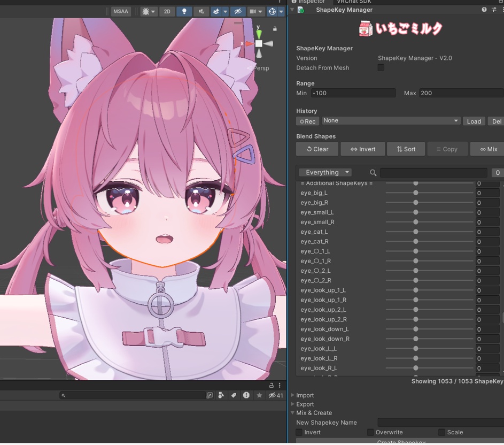The height and width of the screenshot is (445, 504).
Task: Click New Shapekey Name input field
Action: 441,423
